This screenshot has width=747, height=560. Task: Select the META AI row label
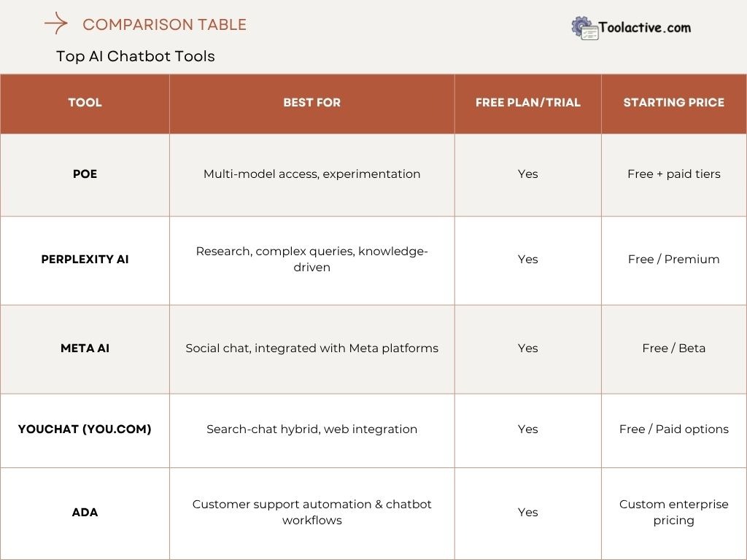[x=85, y=348]
